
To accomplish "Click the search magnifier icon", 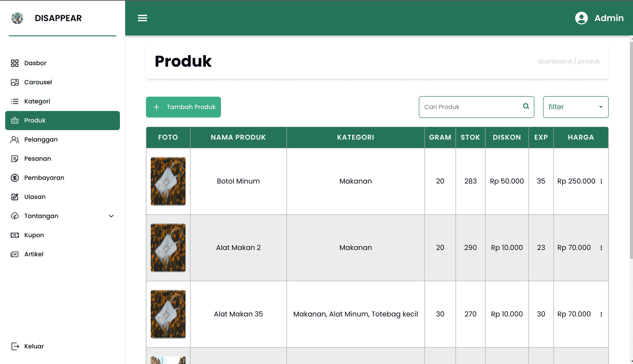I will (526, 107).
